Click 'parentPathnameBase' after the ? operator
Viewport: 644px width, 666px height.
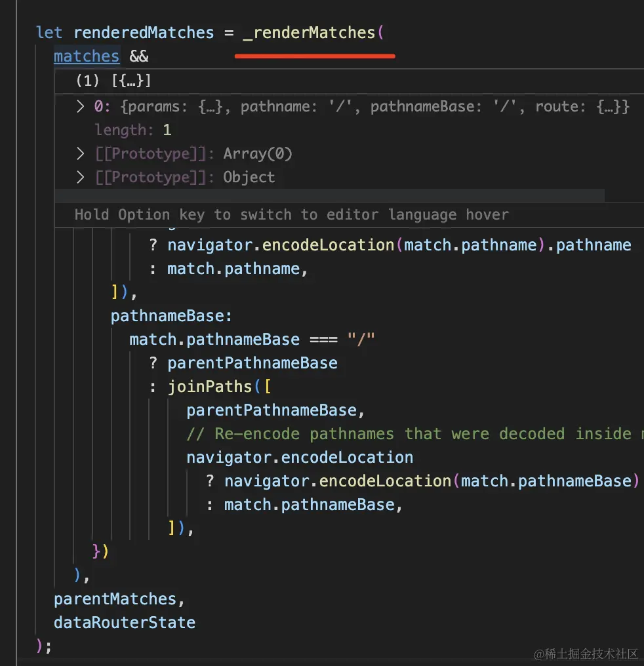(252, 363)
